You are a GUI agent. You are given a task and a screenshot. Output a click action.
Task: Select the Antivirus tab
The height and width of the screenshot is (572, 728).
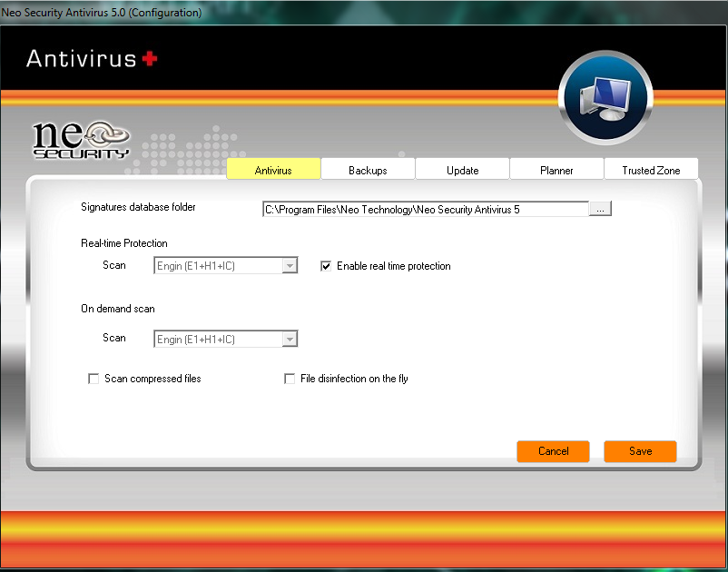[273, 170]
